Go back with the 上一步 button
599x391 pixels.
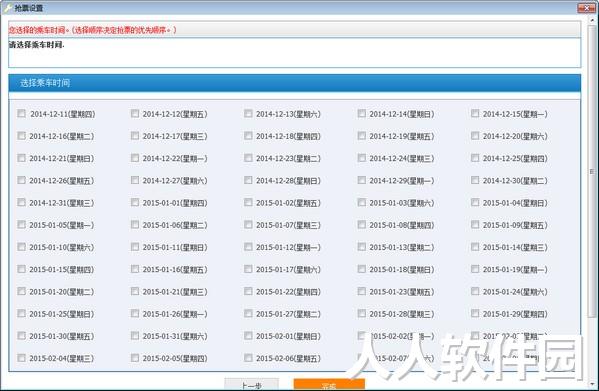coord(251,385)
